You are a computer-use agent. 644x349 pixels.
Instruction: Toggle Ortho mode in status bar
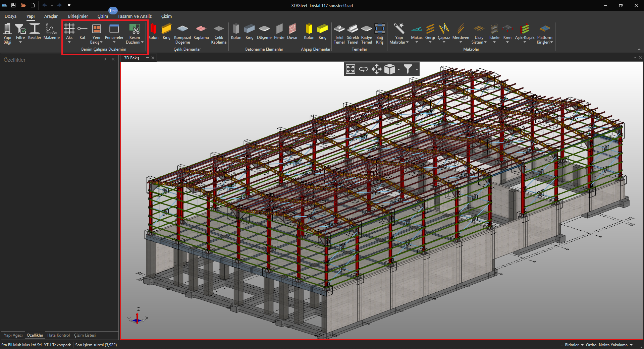pyautogui.click(x=591, y=345)
